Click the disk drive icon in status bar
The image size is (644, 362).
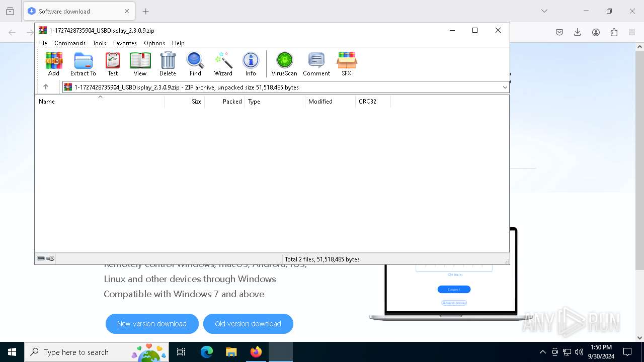[x=41, y=259]
